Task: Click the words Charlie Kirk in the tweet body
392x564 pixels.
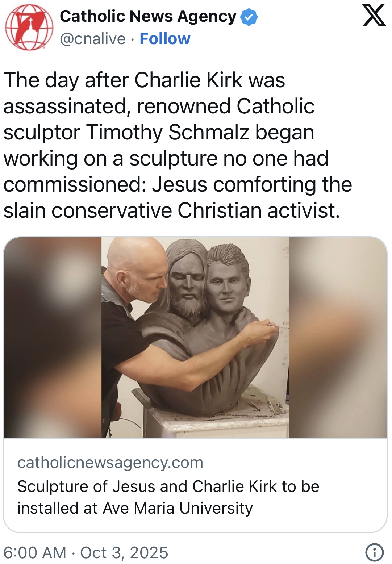Action: tap(188, 80)
